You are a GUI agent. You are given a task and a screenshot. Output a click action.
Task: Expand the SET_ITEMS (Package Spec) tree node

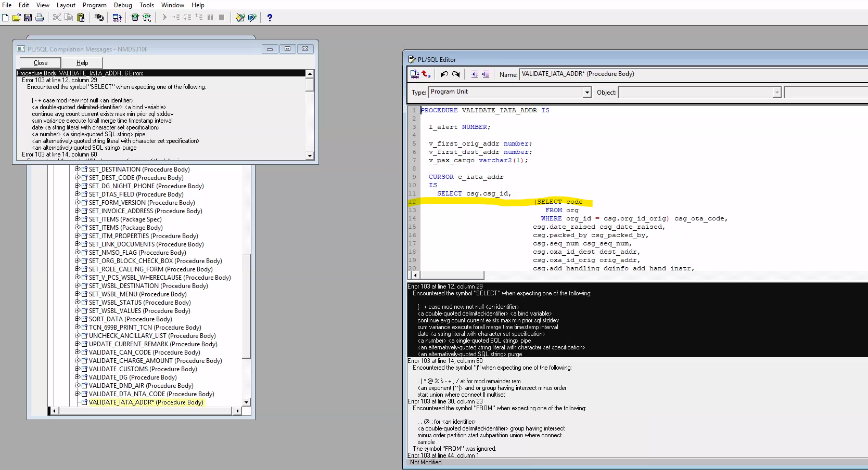point(77,219)
